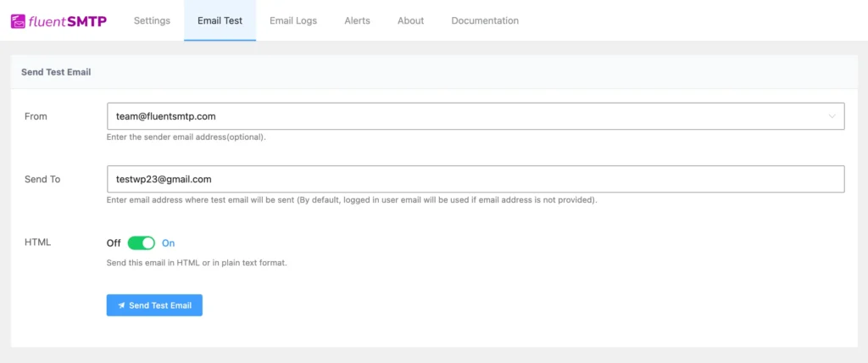Toggle the HTML switch off
868x363 pixels.
point(142,243)
